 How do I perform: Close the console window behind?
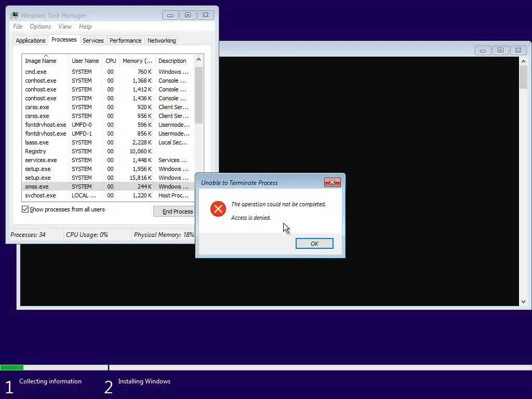pos(518,50)
